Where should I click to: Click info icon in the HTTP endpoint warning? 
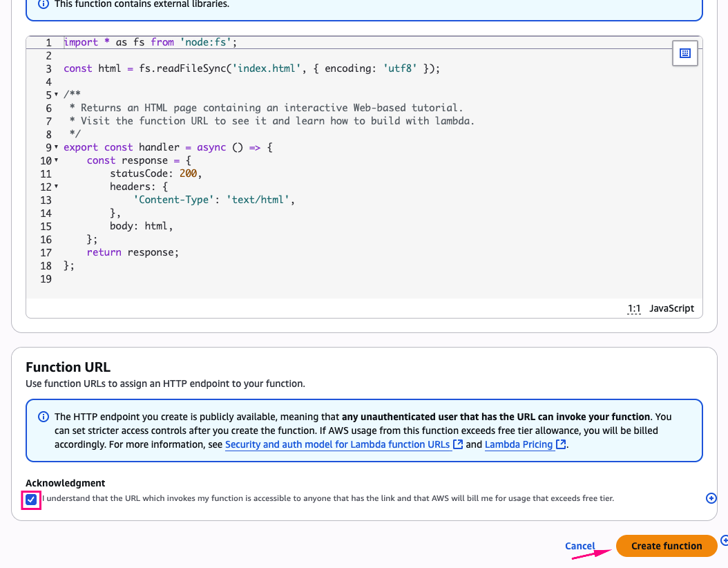click(44, 417)
